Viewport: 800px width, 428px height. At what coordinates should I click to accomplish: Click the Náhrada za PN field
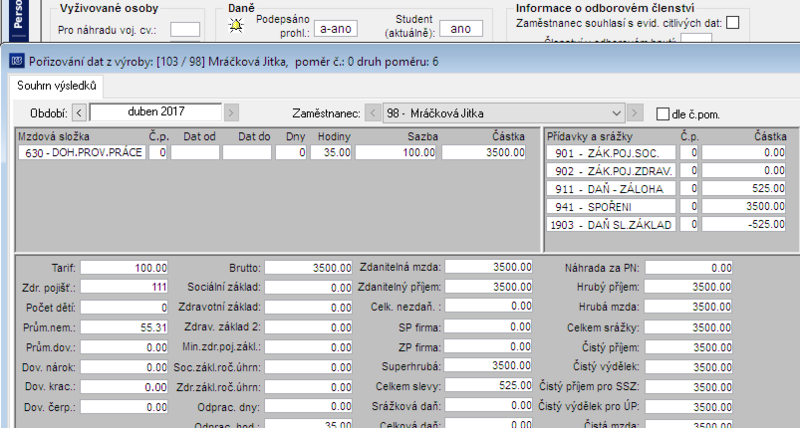coord(689,268)
